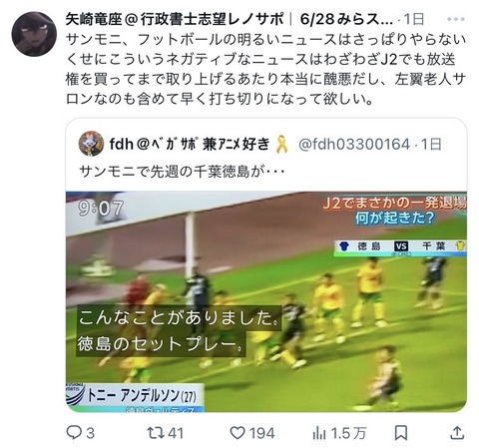The height and width of the screenshot is (448, 479).
Task: Click the author name 矢崎竜座
Action: tap(94, 19)
